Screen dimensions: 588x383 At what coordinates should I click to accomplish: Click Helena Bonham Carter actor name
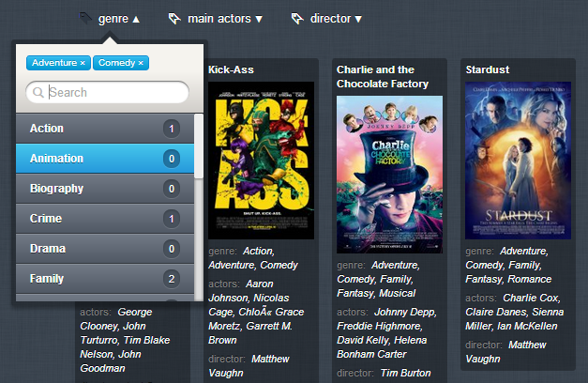[x=382, y=347]
